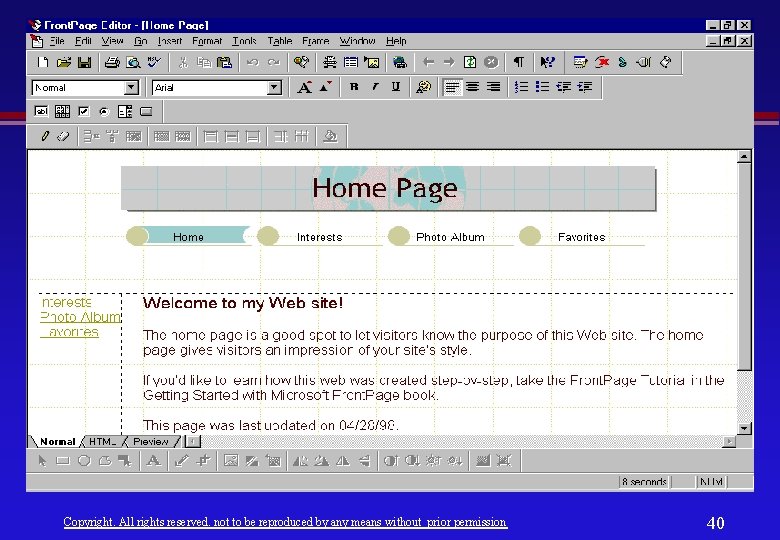Redo action arrow icon
This screenshot has width=780, height=540.
274,62
